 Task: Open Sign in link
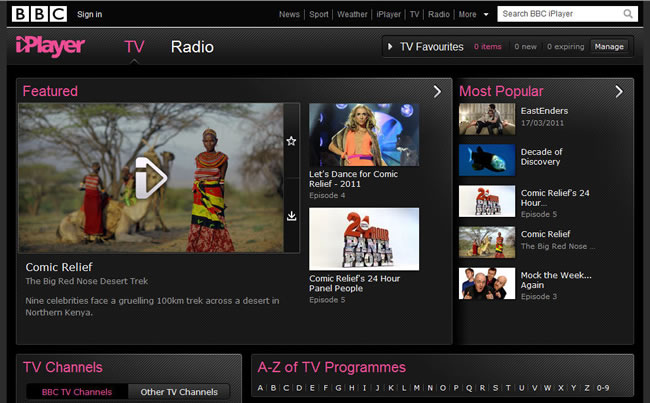point(90,14)
